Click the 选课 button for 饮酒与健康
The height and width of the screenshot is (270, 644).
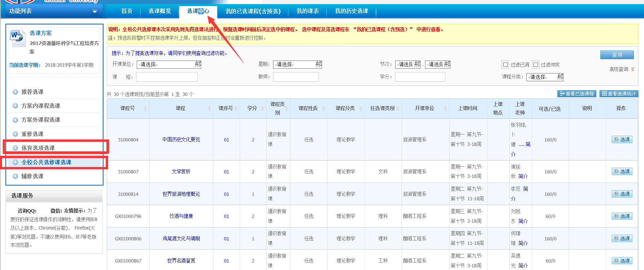coord(622,216)
